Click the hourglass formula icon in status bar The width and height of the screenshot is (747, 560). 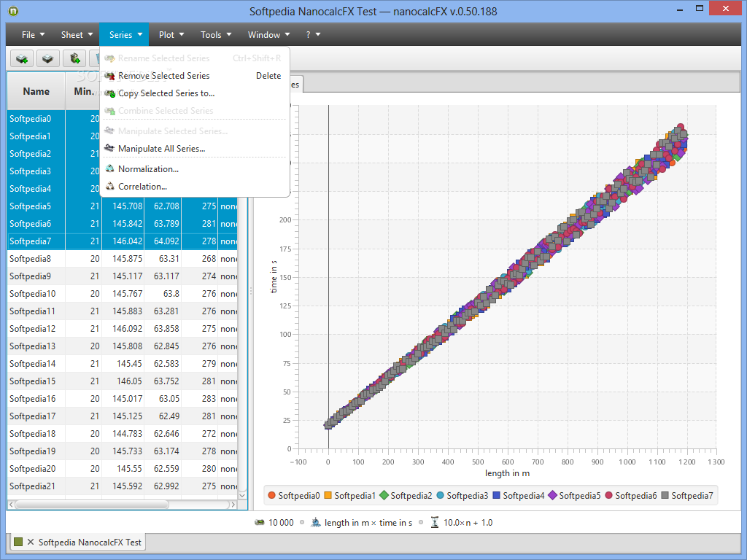(x=435, y=523)
